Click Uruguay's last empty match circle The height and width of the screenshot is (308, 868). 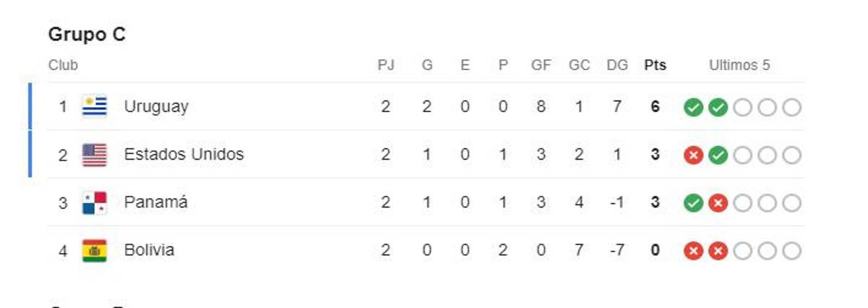click(x=791, y=108)
